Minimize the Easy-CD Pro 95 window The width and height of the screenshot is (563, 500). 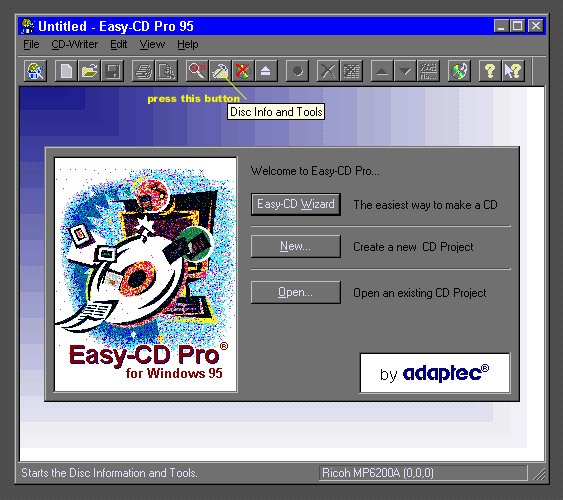click(x=501, y=26)
